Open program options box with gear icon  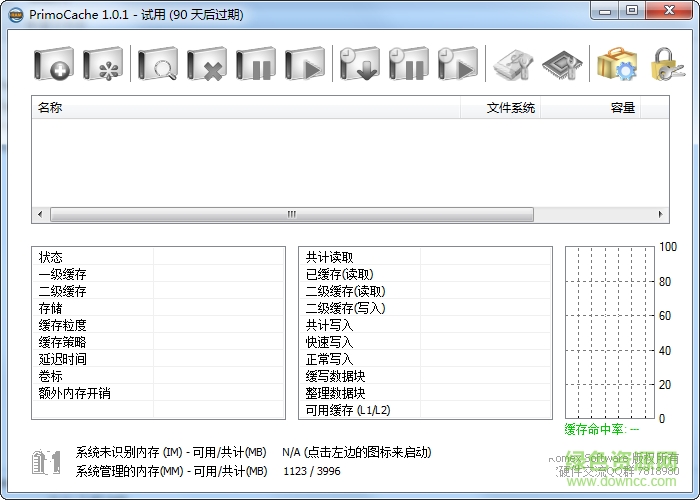pyautogui.click(x=617, y=66)
